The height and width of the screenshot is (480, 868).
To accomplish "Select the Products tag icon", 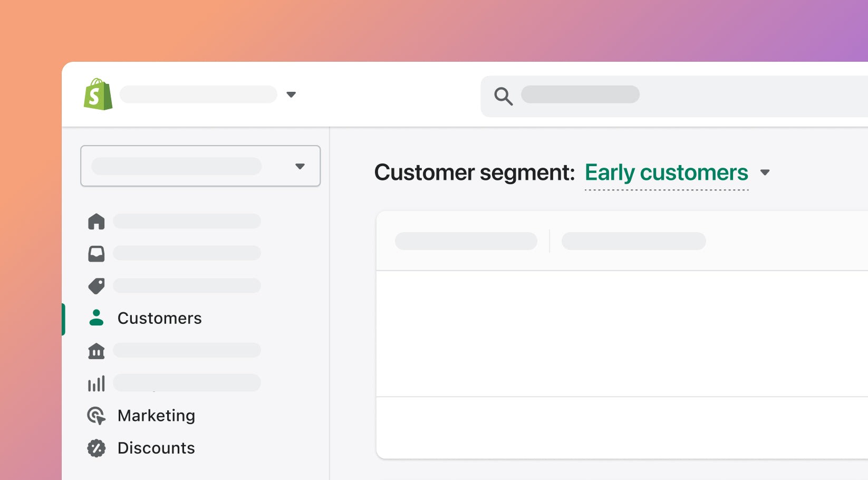I will pyautogui.click(x=97, y=286).
